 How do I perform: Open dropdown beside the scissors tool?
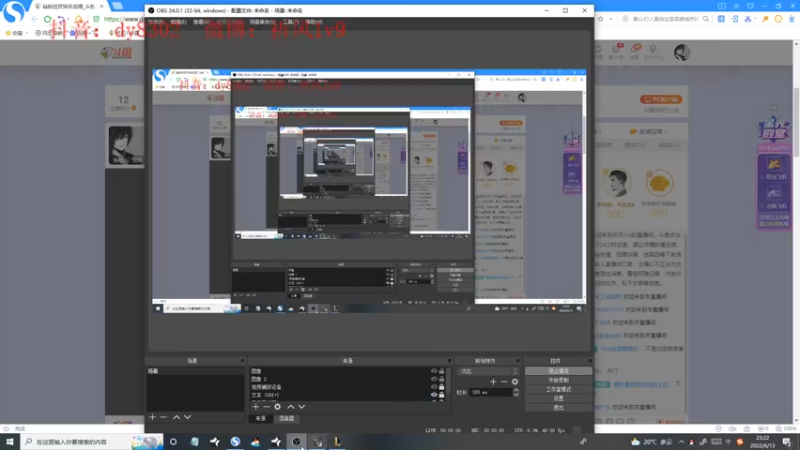755,19
